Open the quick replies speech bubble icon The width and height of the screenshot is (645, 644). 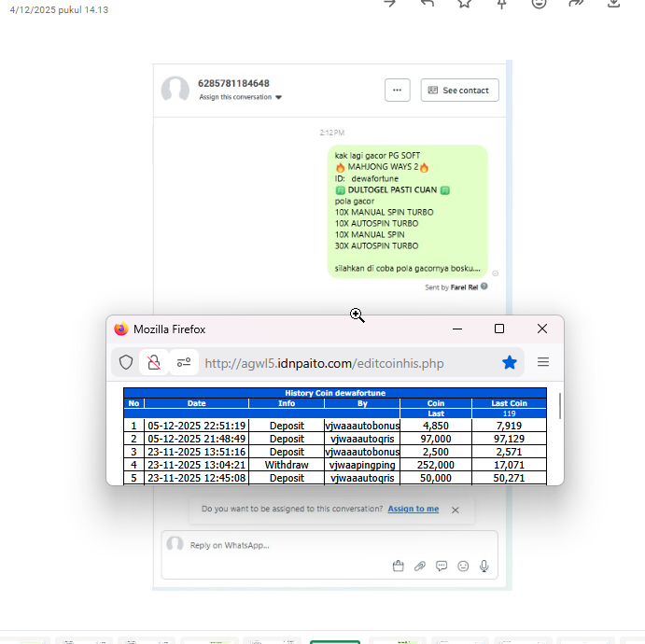tap(442, 567)
